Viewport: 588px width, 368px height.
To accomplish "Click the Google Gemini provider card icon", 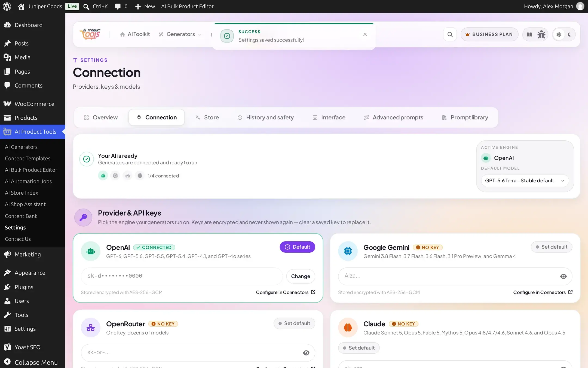I will pyautogui.click(x=348, y=251).
